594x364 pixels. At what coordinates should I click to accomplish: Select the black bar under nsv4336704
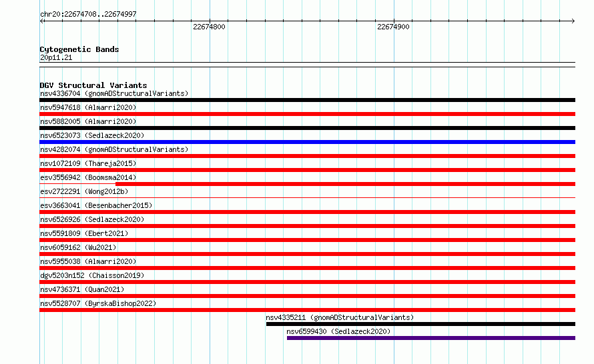pyautogui.click(x=307, y=100)
